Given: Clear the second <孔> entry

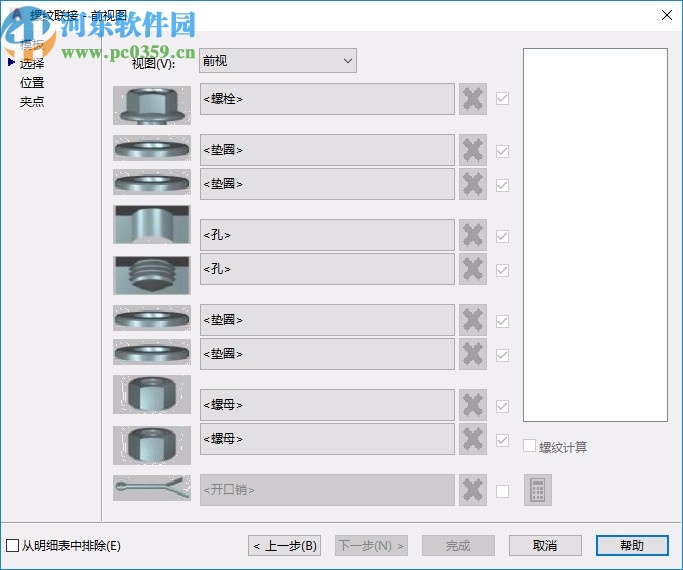Looking at the screenshot, I should (473, 269).
